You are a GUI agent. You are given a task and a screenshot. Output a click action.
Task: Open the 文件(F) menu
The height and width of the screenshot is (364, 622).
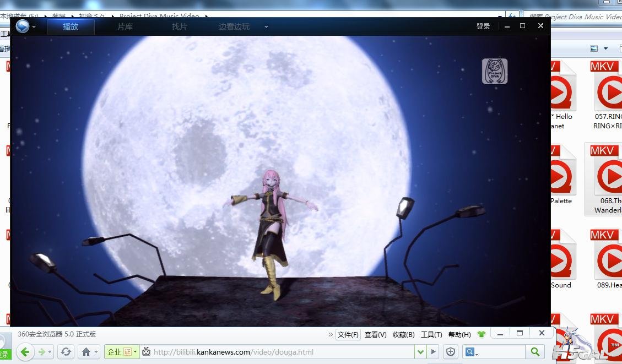coord(348,335)
